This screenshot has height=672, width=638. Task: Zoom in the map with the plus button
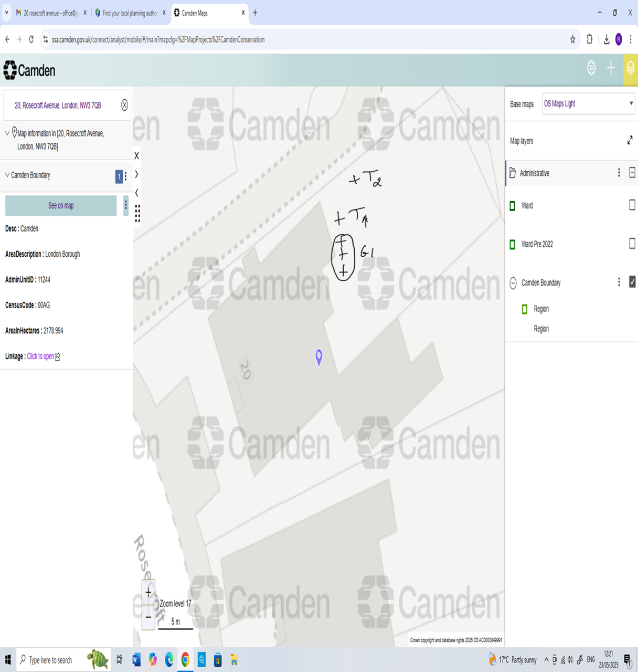[x=148, y=593]
